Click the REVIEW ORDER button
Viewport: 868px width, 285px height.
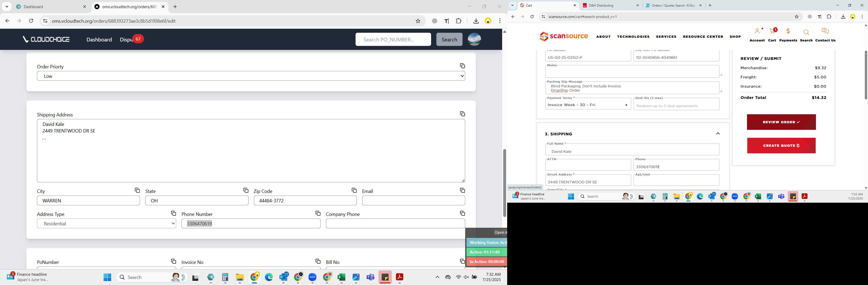point(781,122)
